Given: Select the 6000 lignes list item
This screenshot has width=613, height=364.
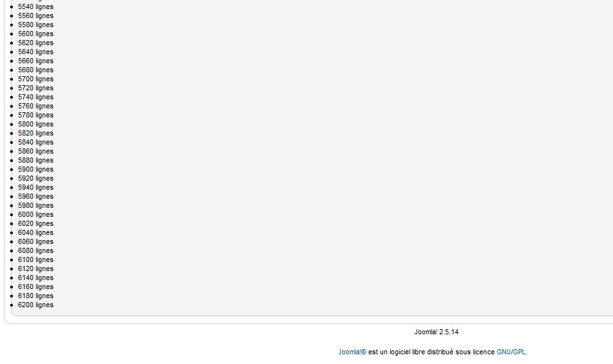Looking at the screenshot, I should [x=36, y=214].
